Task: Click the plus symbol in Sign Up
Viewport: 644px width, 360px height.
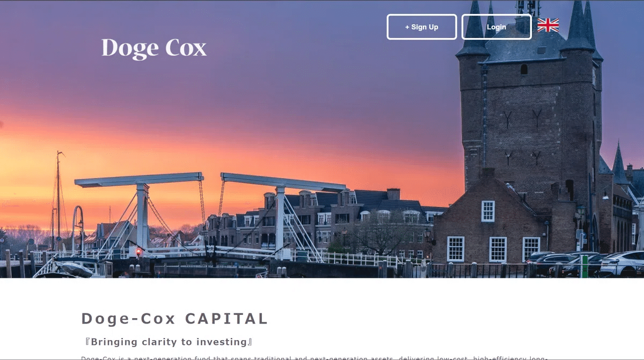Action: [x=407, y=27]
